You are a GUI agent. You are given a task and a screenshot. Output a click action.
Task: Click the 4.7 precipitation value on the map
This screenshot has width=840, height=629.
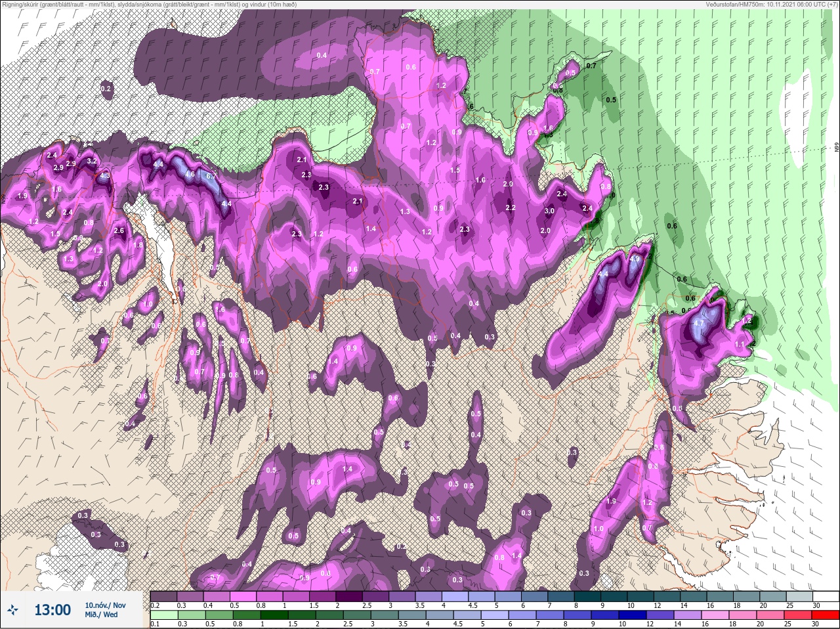698,323
